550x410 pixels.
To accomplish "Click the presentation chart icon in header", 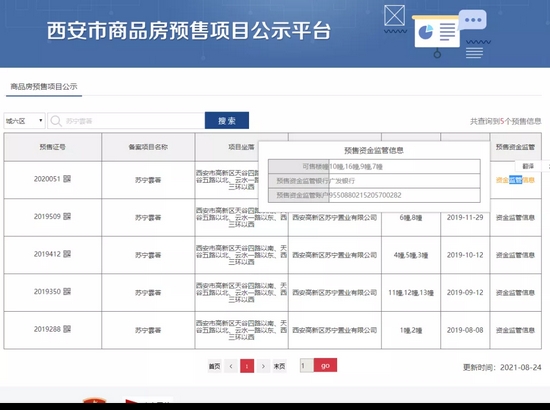I will pyautogui.click(x=437, y=33).
